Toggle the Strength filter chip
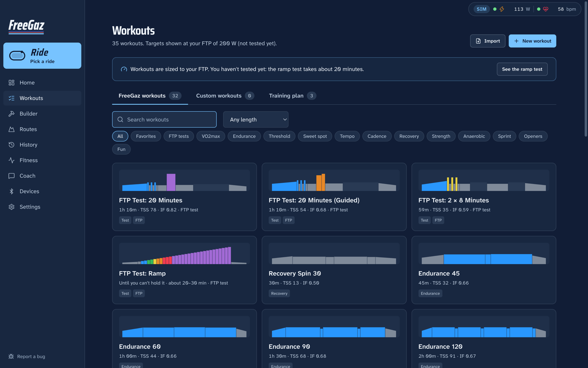This screenshot has height=368, width=588. pyautogui.click(x=441, y=136)
